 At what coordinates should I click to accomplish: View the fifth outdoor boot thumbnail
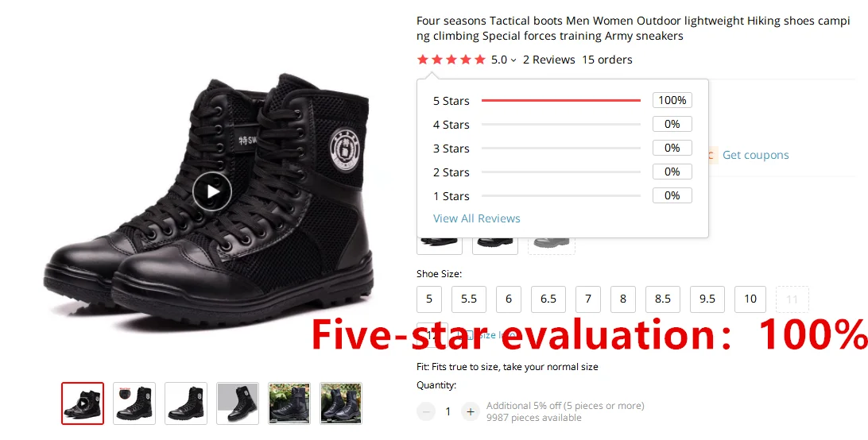point(289,403)
